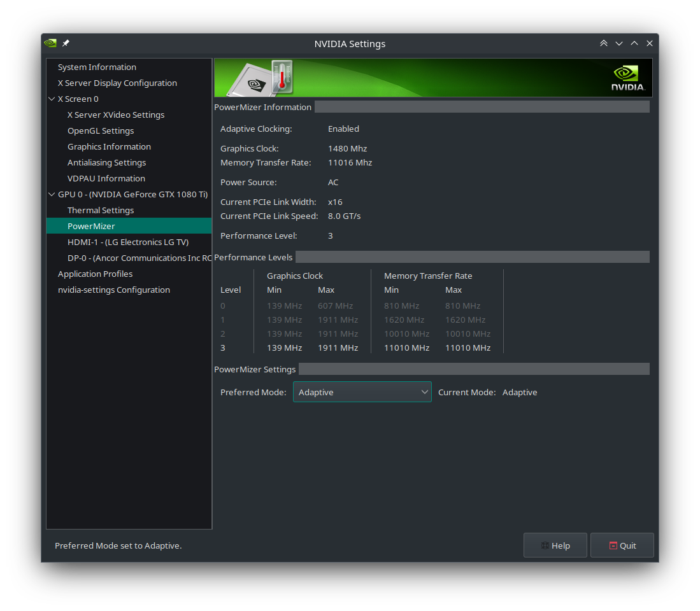The width and height of the screenshot is (700, 611).
Task: Click the Performance Level value 3
Action: click(x=331, y=236)
